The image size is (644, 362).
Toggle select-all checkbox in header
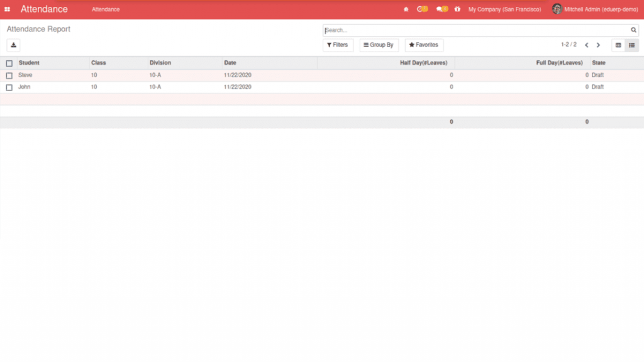point(9,63)
